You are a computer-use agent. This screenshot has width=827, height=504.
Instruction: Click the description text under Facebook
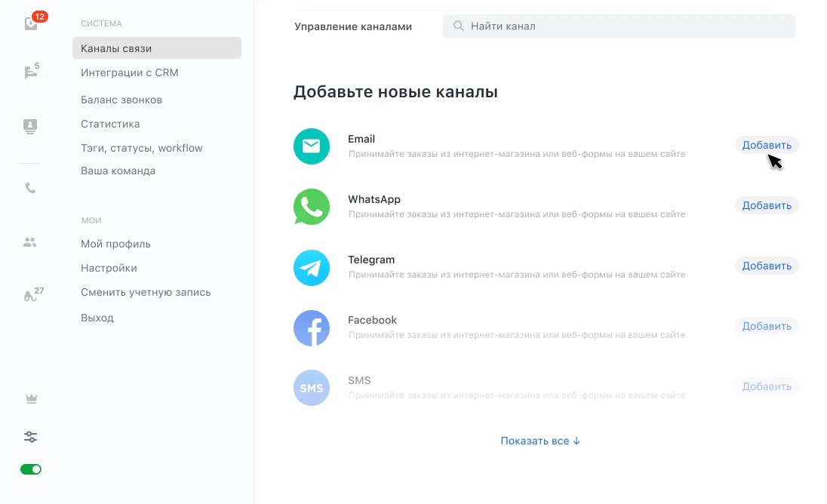tap(517, 335)
